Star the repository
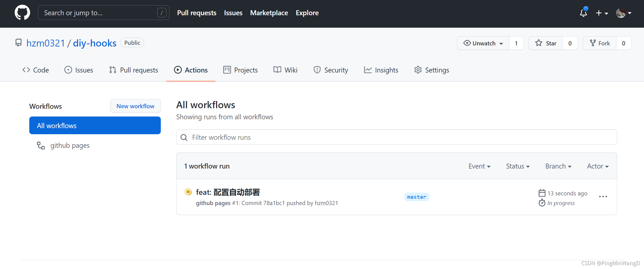 [x=546, y=43]
